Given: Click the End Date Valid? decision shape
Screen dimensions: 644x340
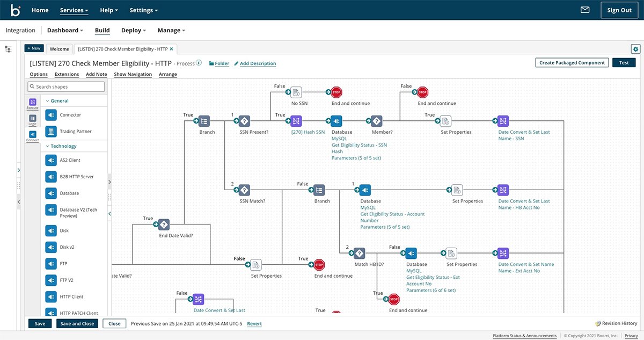Looking at the screenshot, I should pos(164,225).
